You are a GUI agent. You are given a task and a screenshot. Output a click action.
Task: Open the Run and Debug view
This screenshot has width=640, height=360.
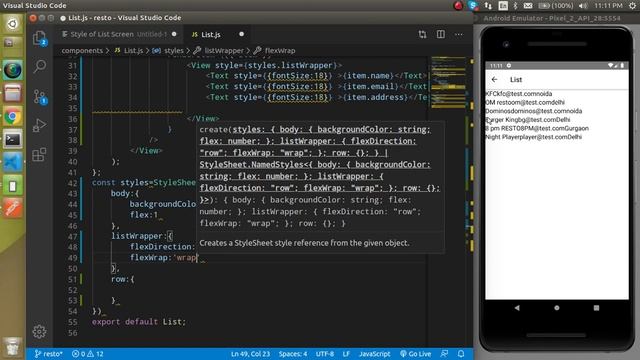[x=40, y=125]
